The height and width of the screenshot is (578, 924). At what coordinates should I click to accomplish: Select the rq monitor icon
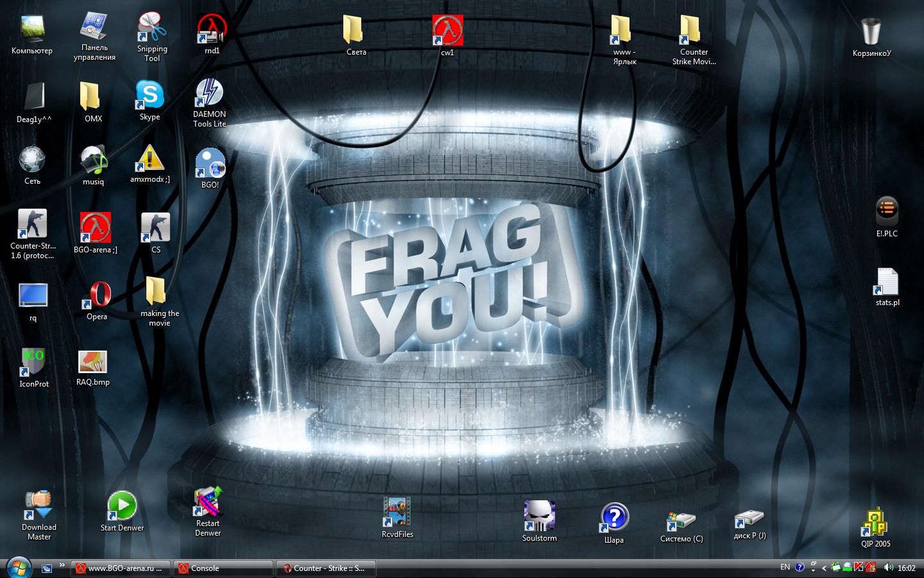(x=33, y=302)
